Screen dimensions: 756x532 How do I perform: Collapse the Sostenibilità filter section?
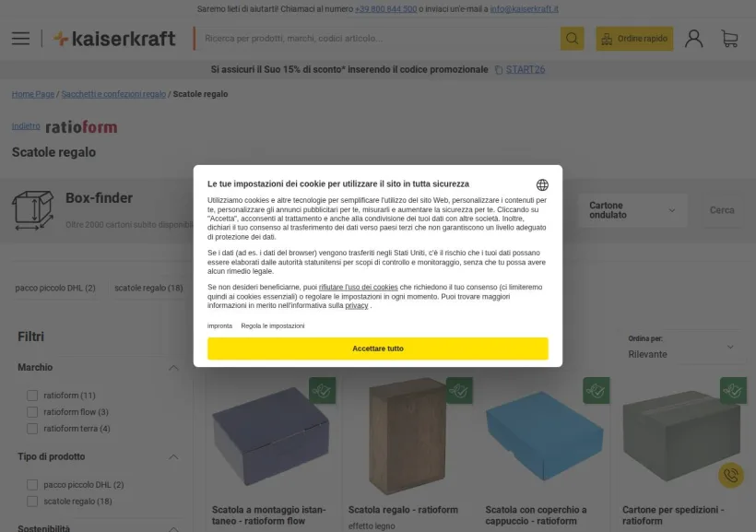click(x=173, y=528)
